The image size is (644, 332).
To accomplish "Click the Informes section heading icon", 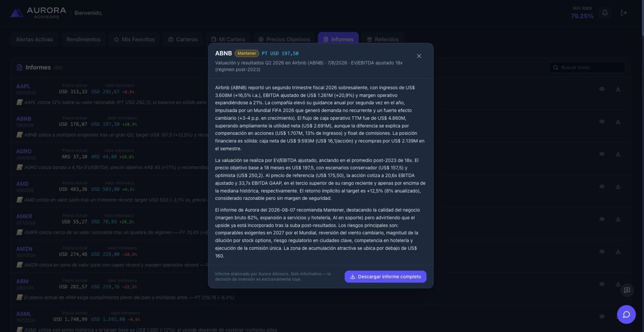I will 19,67.
